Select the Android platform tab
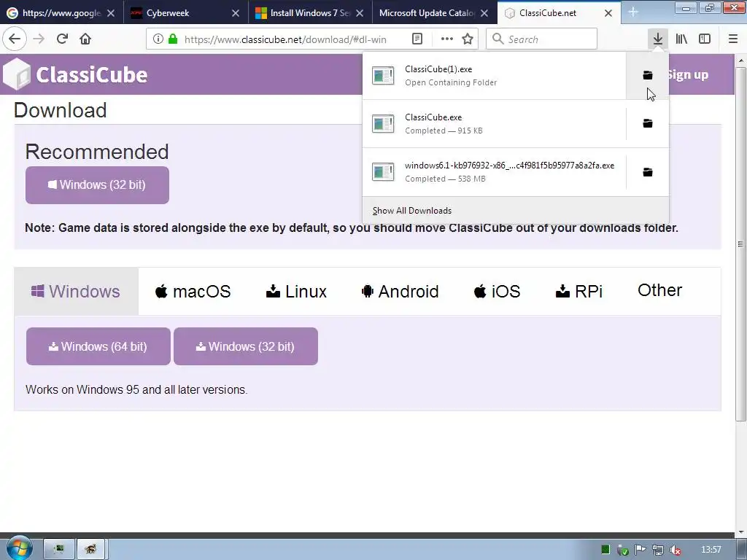747x560 pixels. pyautogui.click(x=400, y=292)
